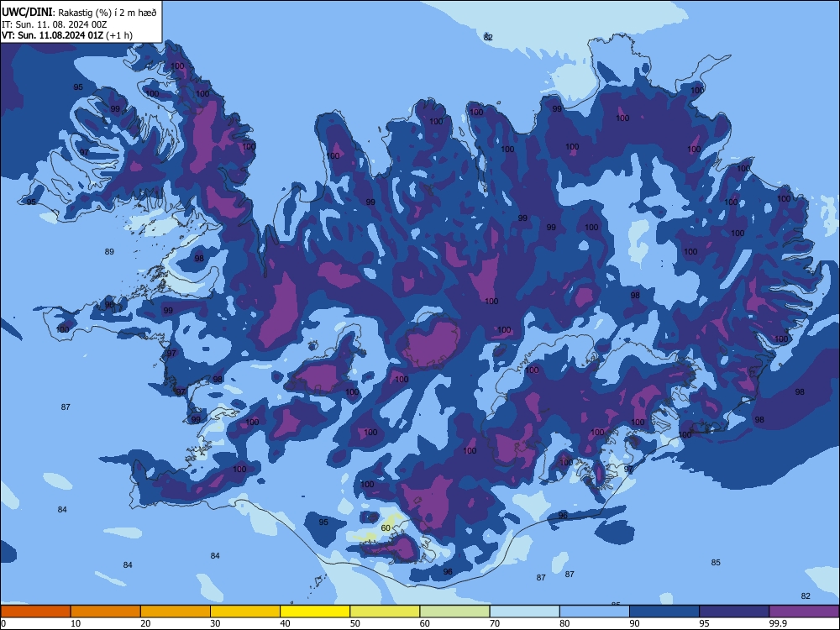Click the "30" legend tick label
The height and width of the screenshot is (630, 840).
click(x=215, y=623)
